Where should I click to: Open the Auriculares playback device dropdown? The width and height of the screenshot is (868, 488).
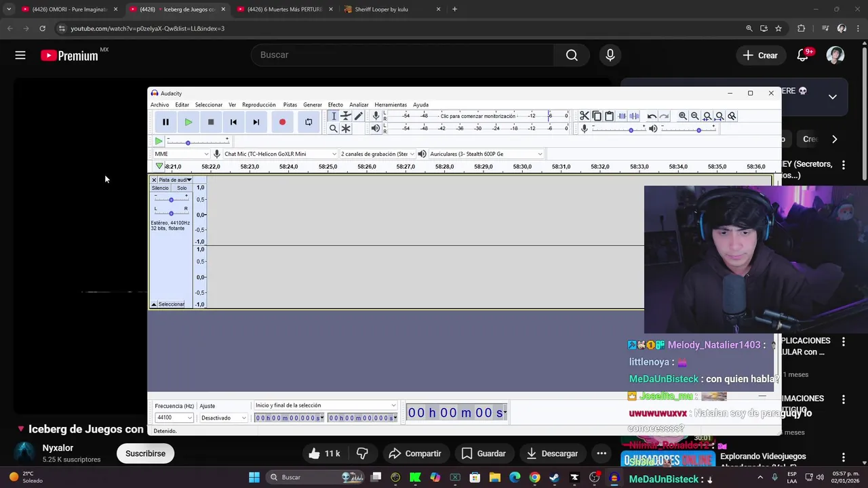tap(486, 154)
